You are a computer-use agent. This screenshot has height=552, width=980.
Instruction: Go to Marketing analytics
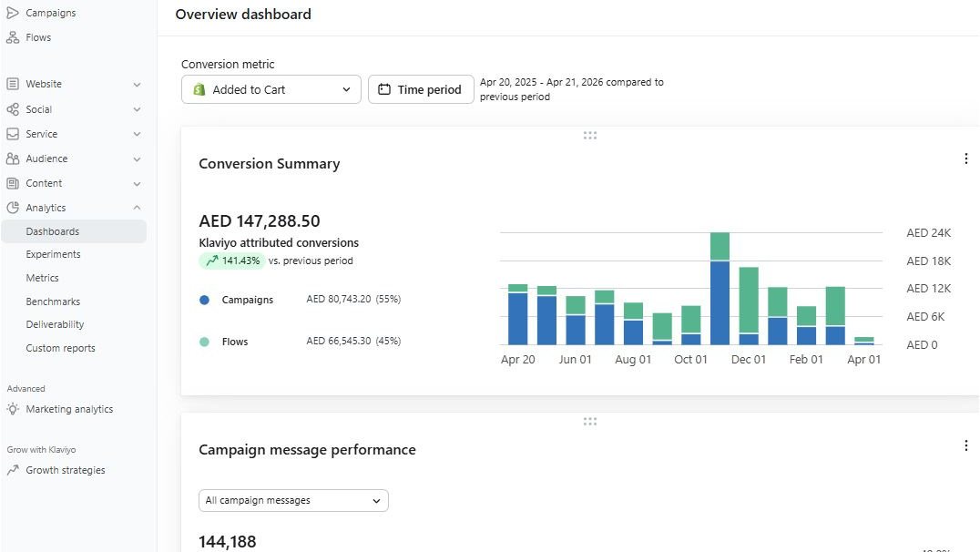tap(69, 409)
